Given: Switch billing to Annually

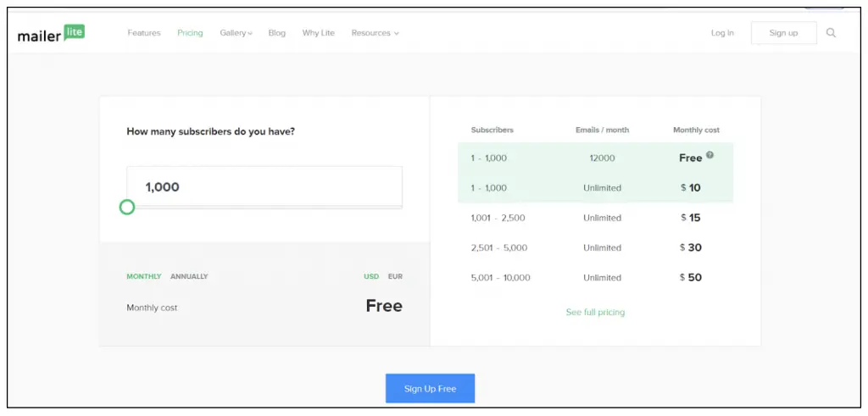Looking at the screenshot, I should 189,276.
